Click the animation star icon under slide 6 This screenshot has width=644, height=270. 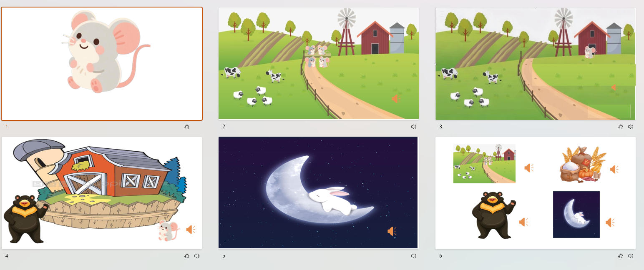tap(621, 256)
